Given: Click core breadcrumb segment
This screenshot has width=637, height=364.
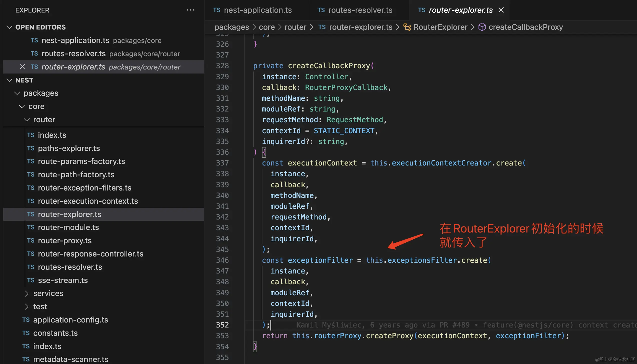Looking at the screenshot, I should coord(267,27).
